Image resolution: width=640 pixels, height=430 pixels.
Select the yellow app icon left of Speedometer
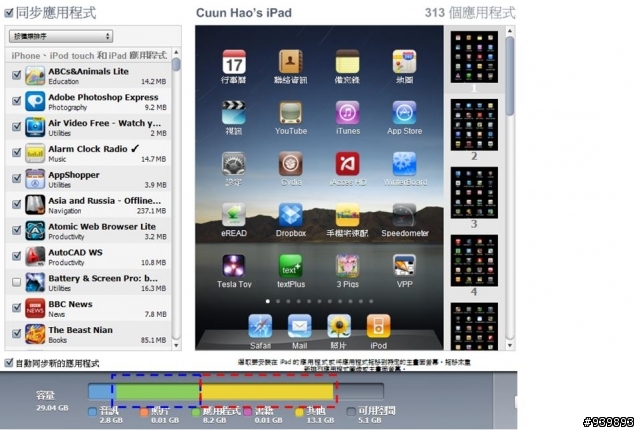pos(347,215)
